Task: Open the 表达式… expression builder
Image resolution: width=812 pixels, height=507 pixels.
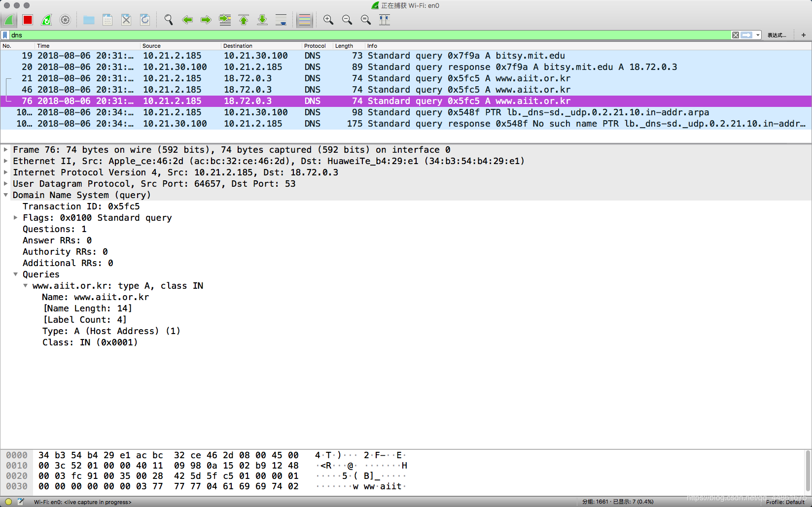Action: point(777,35)
